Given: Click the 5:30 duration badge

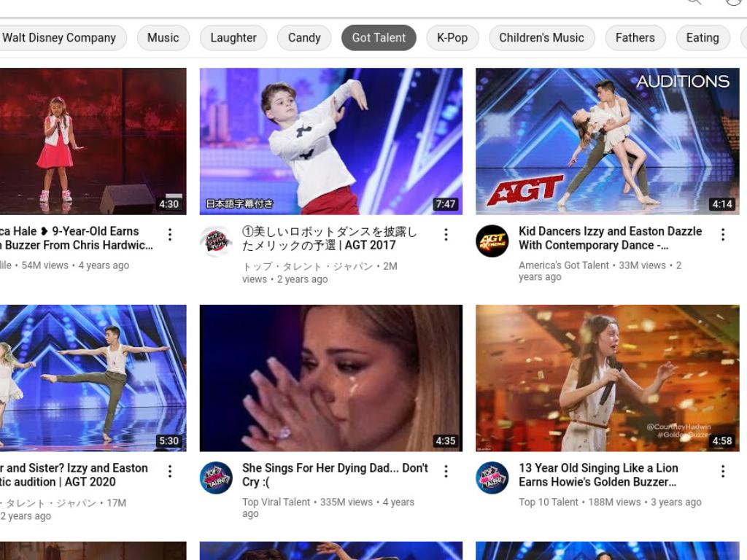Looking at the screenshot, I should [x=169, y=441].
